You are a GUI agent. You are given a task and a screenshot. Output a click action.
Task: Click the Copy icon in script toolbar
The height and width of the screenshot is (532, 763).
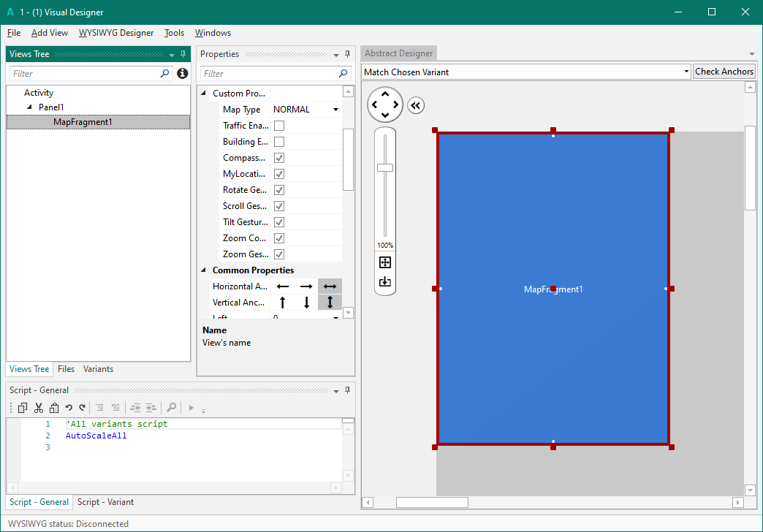[23, 408]
